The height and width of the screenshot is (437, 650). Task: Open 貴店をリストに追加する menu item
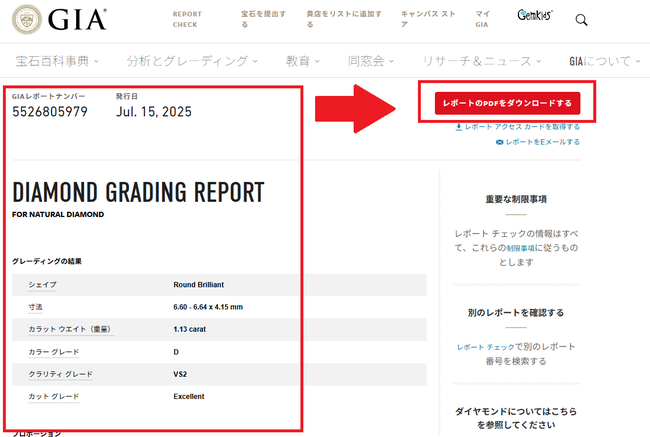tap(344, 19)
